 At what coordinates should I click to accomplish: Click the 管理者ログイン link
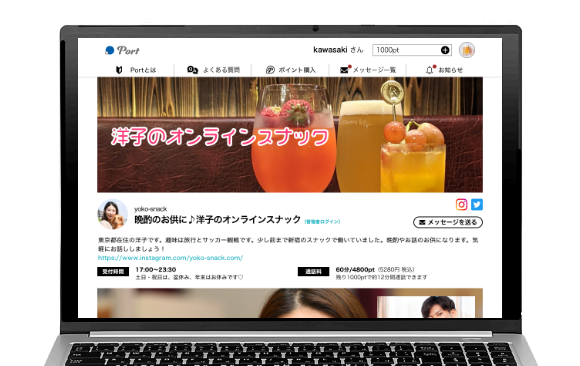(x=322, y=222)
